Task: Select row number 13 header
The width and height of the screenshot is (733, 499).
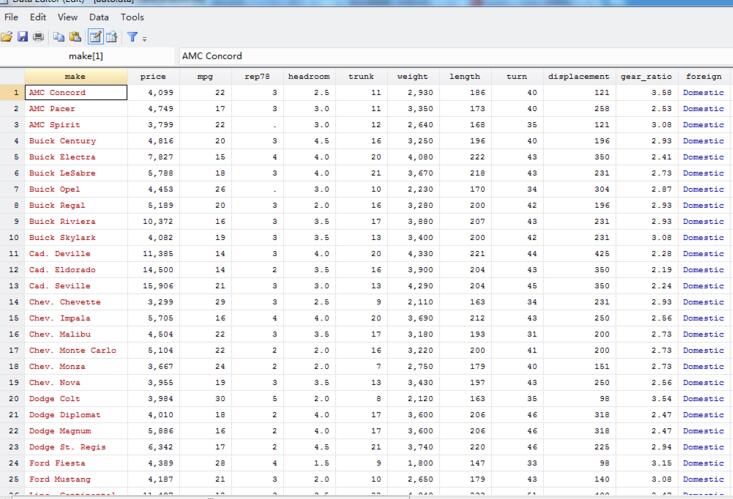Action: (x=12, y=286)
